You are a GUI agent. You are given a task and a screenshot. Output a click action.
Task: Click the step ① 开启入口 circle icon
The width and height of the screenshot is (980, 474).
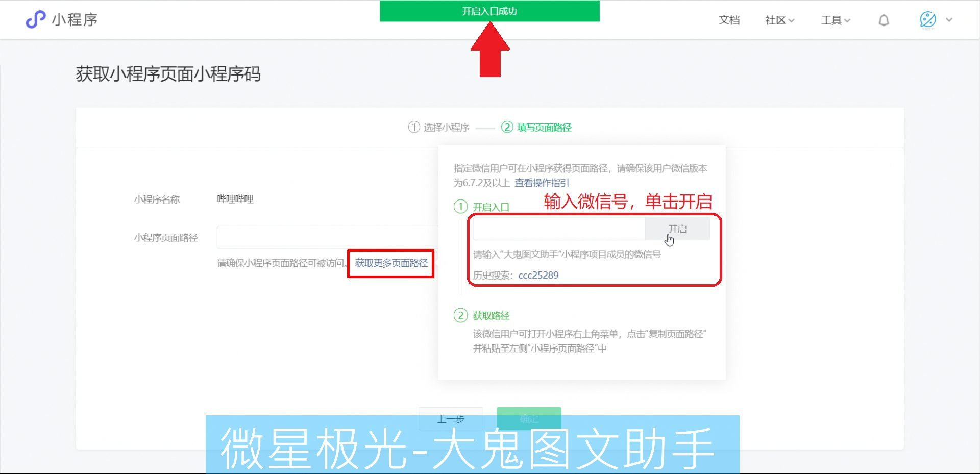461,207
